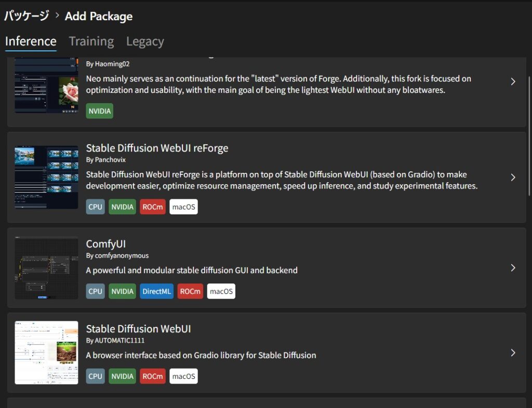Click the macOS badge under reForge

183,207
